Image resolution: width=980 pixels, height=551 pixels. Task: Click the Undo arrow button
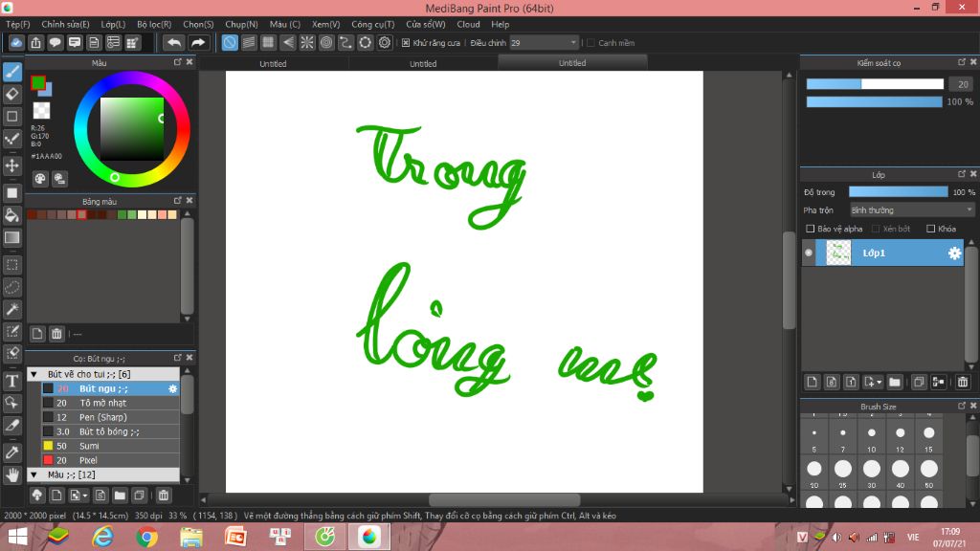click(174, 42)
